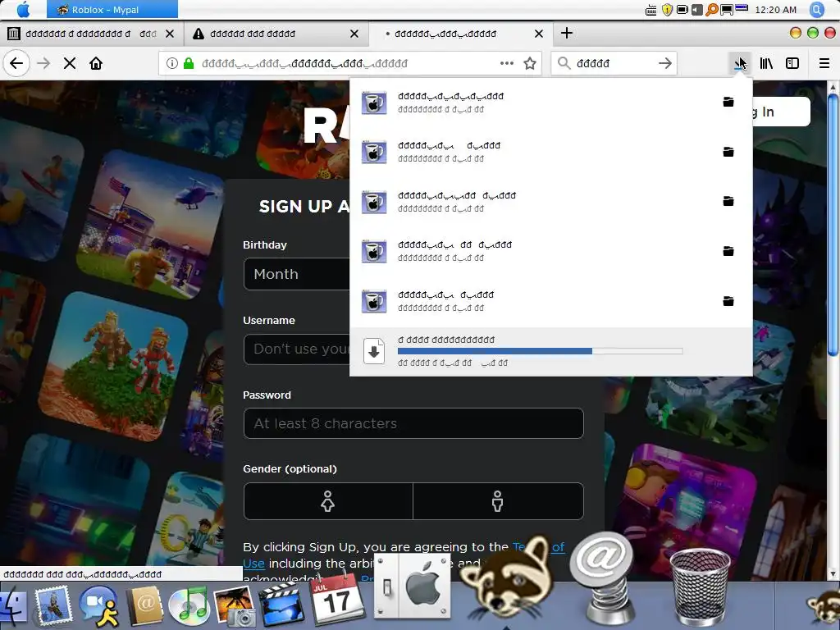Open the fifth downloaded file's coffee-cup icon

coord(374,301)
